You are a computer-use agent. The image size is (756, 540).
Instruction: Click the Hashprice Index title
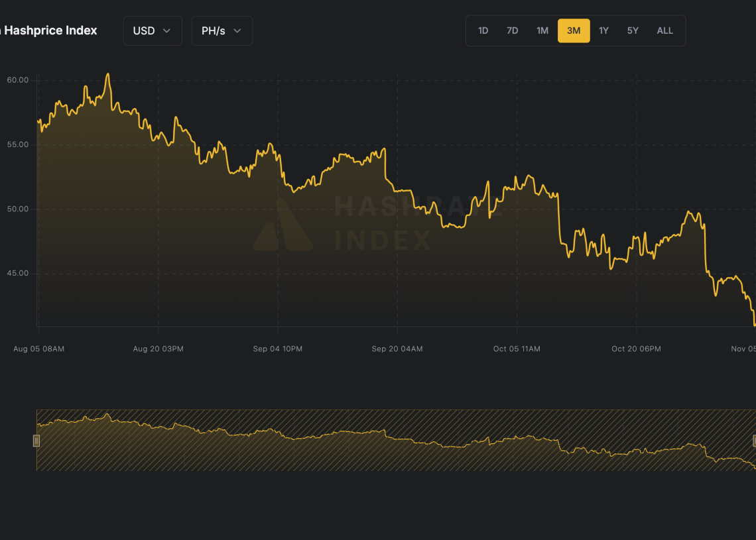(50, 30)
